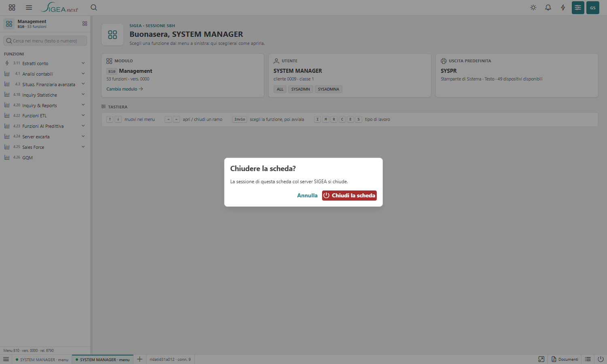607x364 pixels.
Task: Click the SYSADMNA tag
Action: (329, 89)
